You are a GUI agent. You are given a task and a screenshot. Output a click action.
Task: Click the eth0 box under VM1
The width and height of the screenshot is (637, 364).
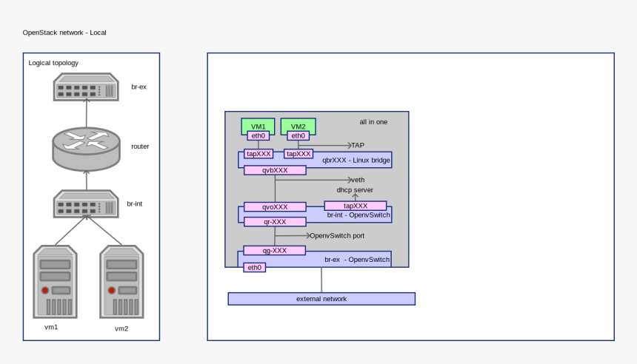tap(258, 136)
